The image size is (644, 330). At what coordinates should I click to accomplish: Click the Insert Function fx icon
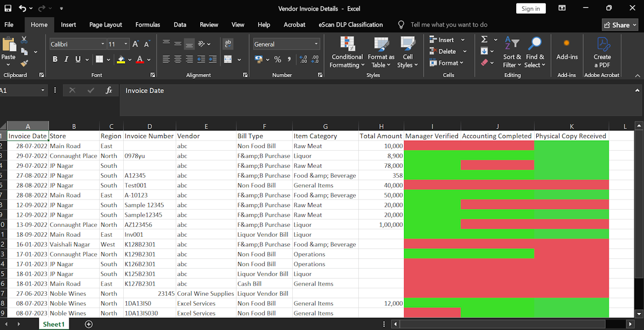(x=109, y=91)
